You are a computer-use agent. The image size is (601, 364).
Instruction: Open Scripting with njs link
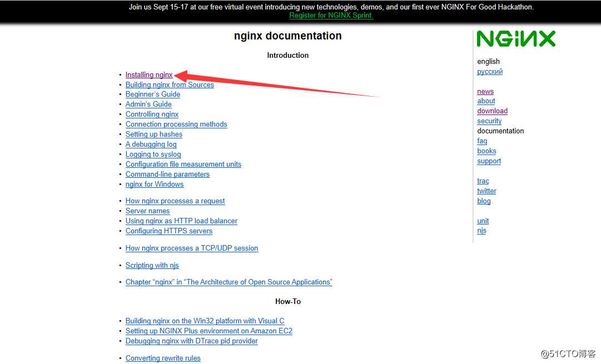152,265
